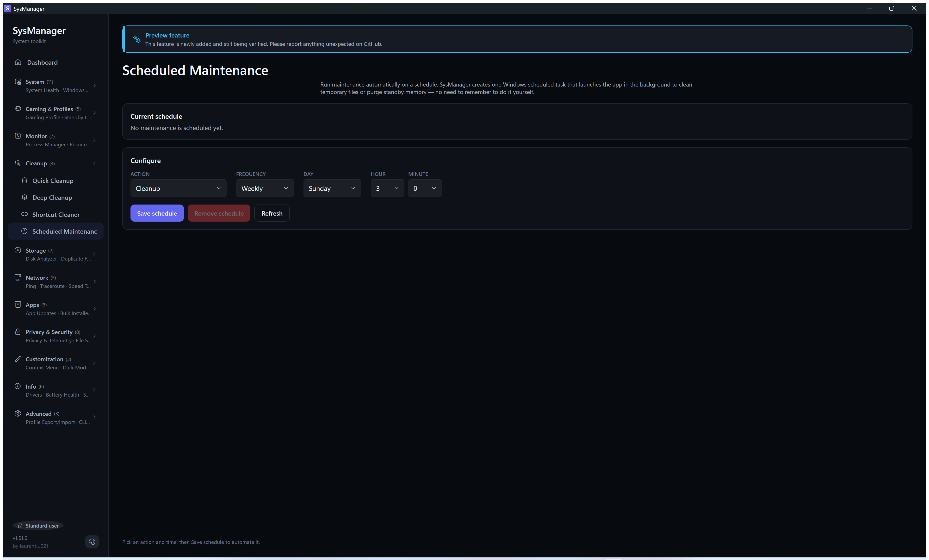Expand the Storage section chevron
The width and height of the screenshot is (929, 560).
tap(95, 254)
